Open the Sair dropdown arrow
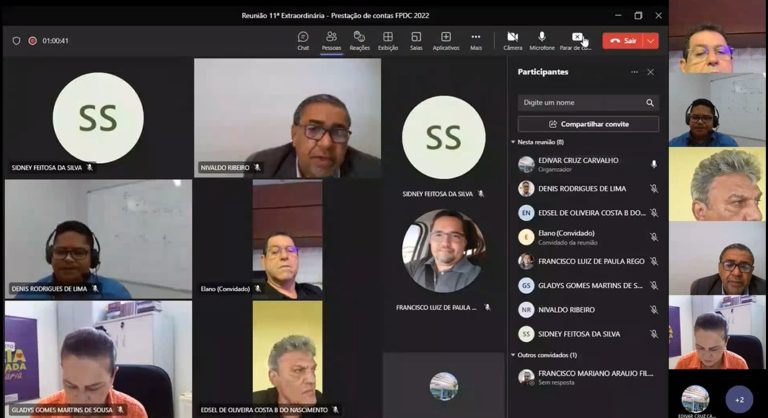768x418 pixels. (x=651, y=41)
